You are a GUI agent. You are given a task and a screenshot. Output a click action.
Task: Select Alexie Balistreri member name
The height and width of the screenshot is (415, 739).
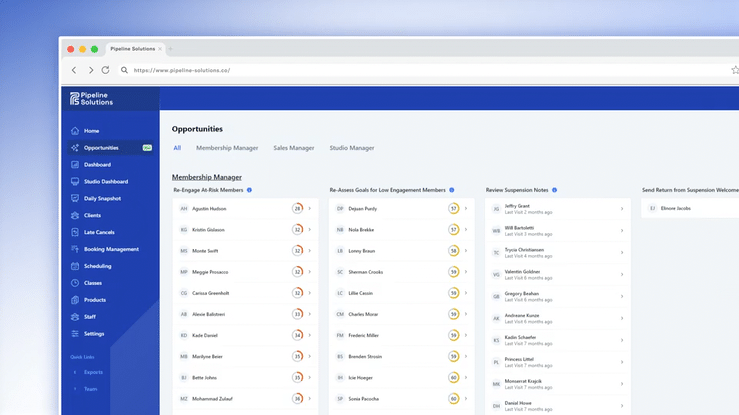(x=208, y=314)
